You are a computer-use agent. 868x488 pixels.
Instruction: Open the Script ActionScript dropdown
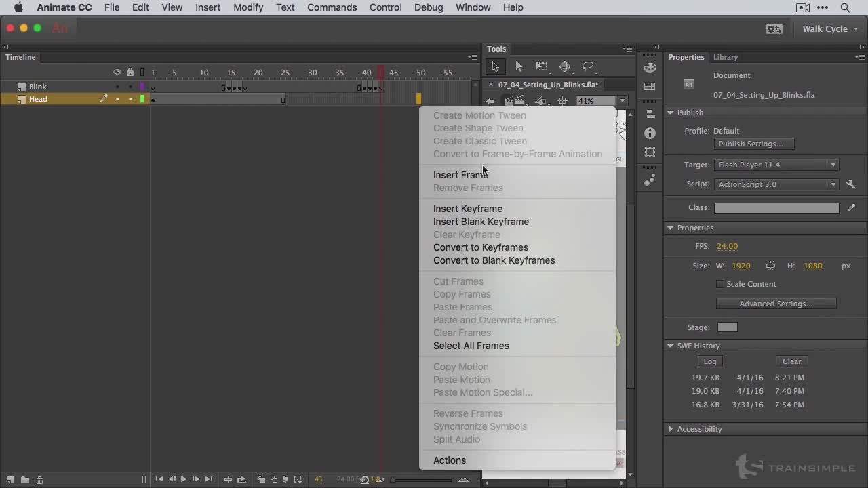point(777,184)
